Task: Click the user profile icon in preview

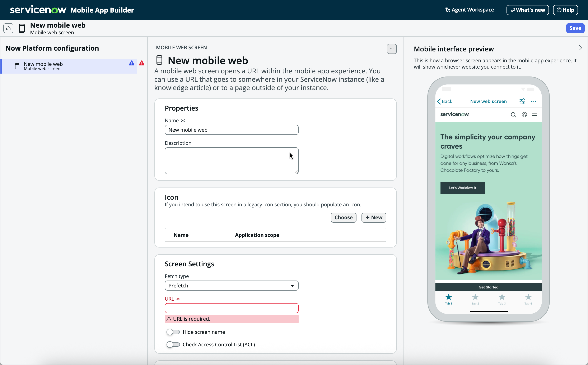Action: pyautogui.click(x=524, y=115)
